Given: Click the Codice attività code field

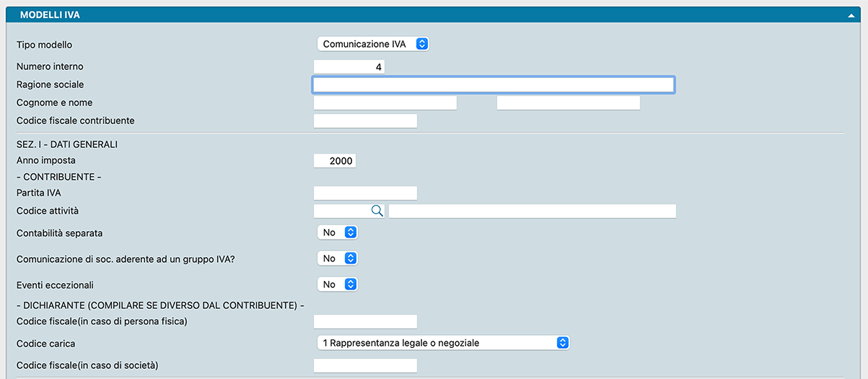Looking at the screenshot, I should pyautogui.click(x=341, y=211).
